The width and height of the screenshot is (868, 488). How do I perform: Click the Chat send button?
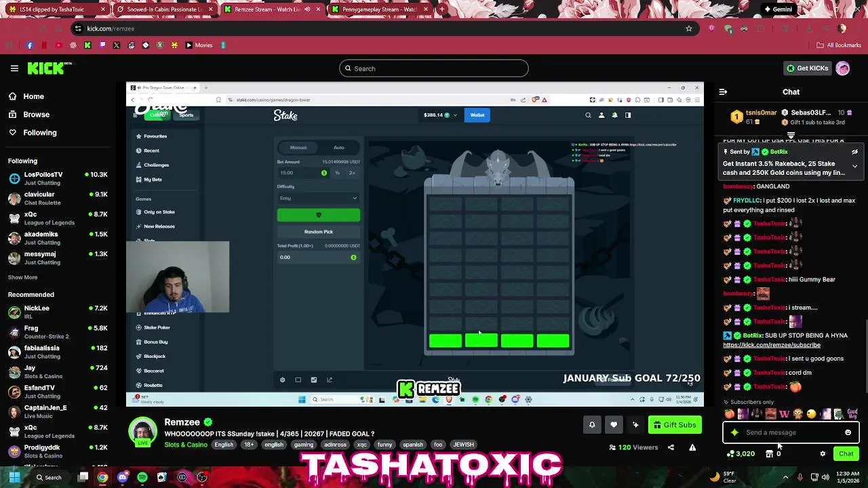846,453
